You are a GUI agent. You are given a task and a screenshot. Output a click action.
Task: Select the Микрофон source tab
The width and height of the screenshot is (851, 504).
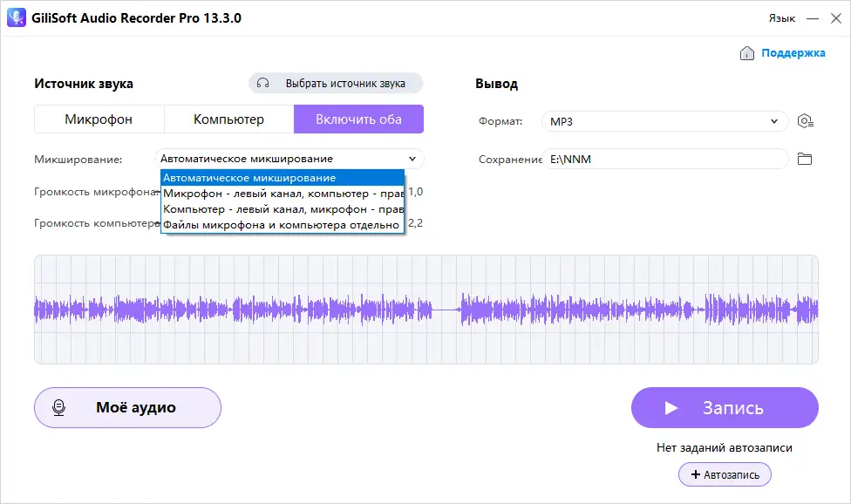click(x=99, y=119)
